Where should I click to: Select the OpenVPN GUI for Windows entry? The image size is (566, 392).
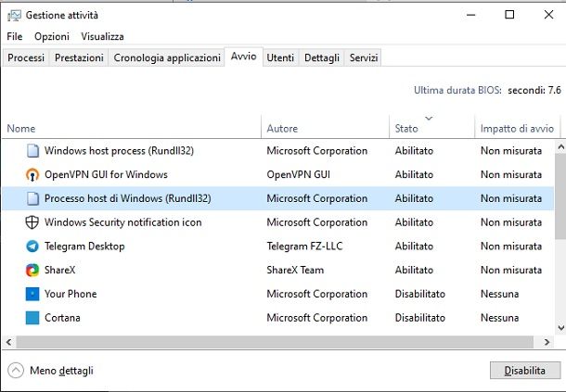[x=106, y=174]
